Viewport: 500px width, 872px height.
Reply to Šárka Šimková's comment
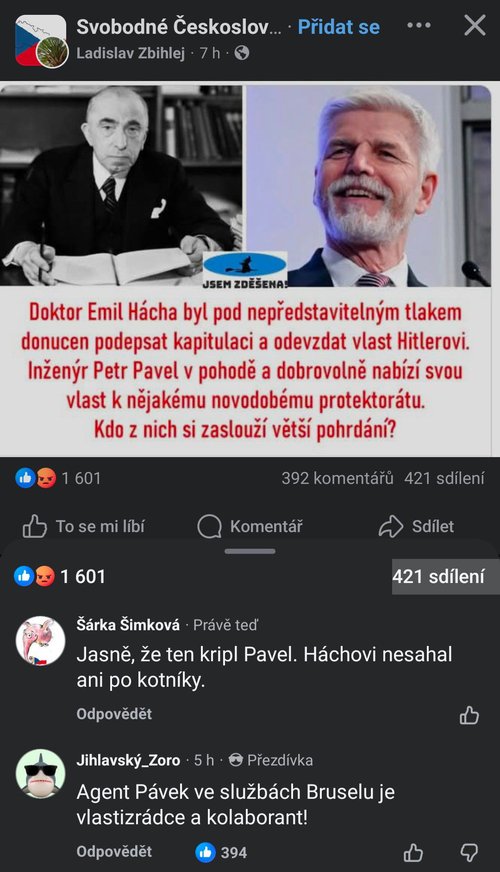coord(114,714)
